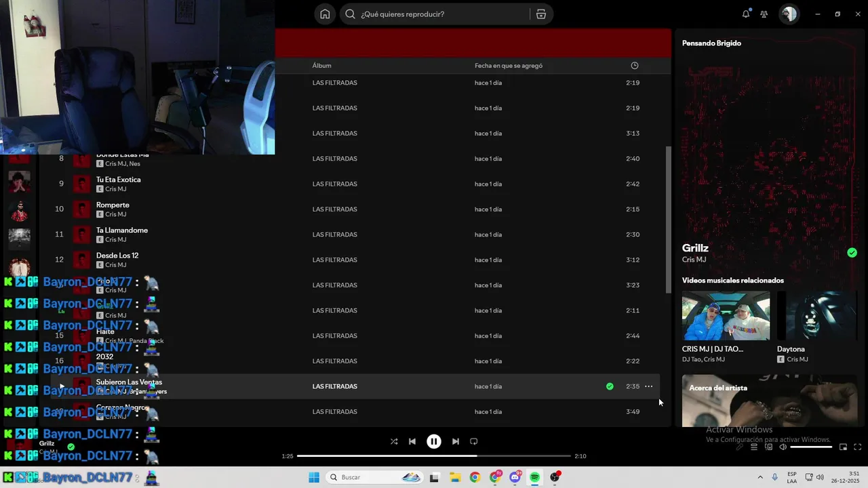
Task: Open OBS Studio from the taskbar
Action: 555,477
